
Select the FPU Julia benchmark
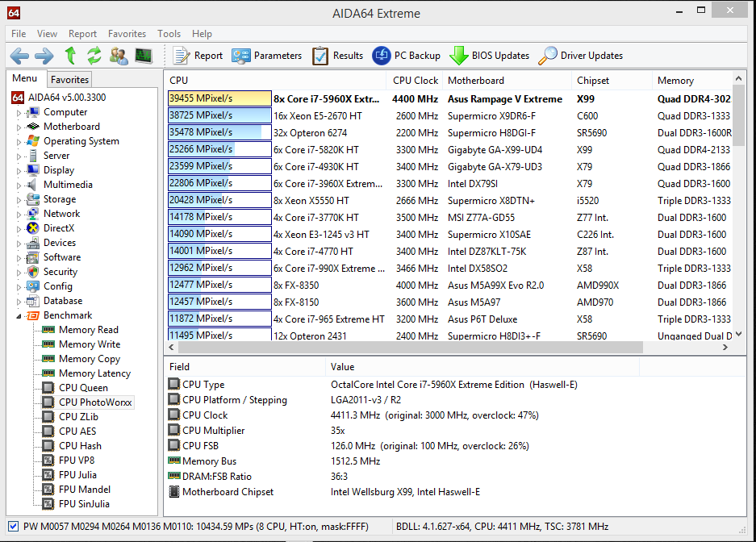[77, 475]
